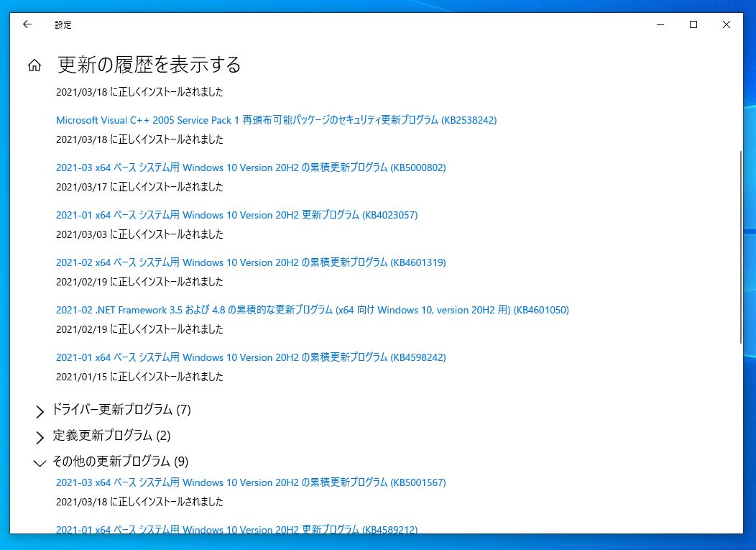The image size is (756, 550).
Task: Open Microsoft Visual C++ 2005 KB2538242 link
Action: [x=276, y=120]
